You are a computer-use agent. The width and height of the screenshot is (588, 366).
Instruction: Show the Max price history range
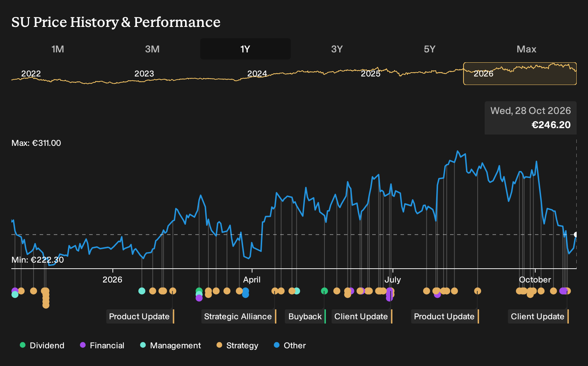(526, 49)
